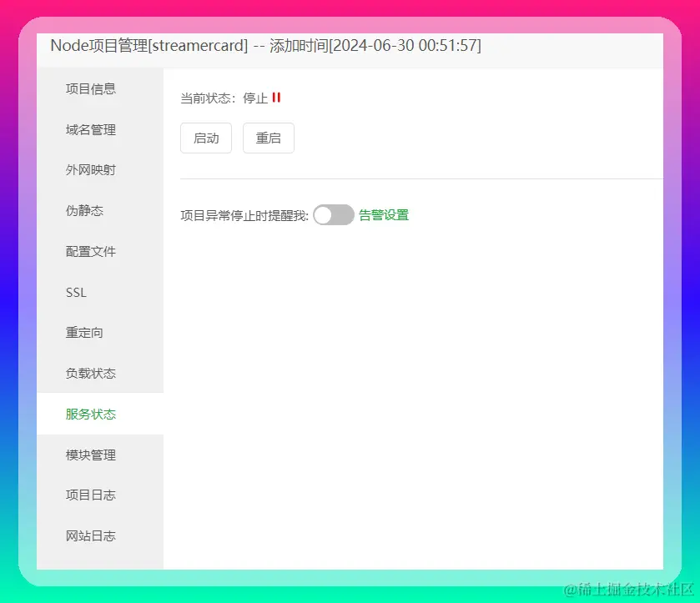Click the 当前状态: 停止 text
The image size is (700, 603).
point(224,98)
